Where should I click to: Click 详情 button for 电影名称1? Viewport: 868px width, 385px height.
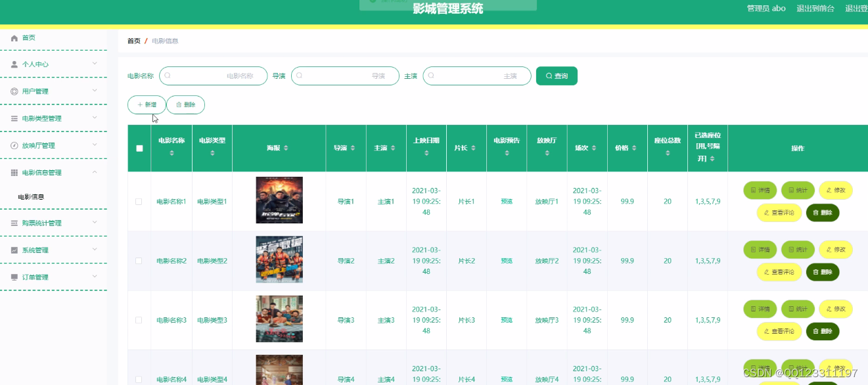(x=760, y=191)
